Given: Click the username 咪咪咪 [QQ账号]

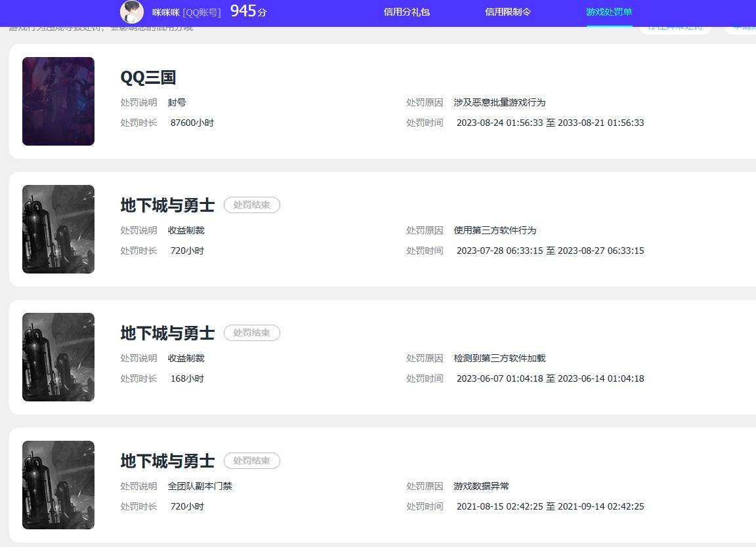Looking at the screenshot, I should click(x=186, y=12).
